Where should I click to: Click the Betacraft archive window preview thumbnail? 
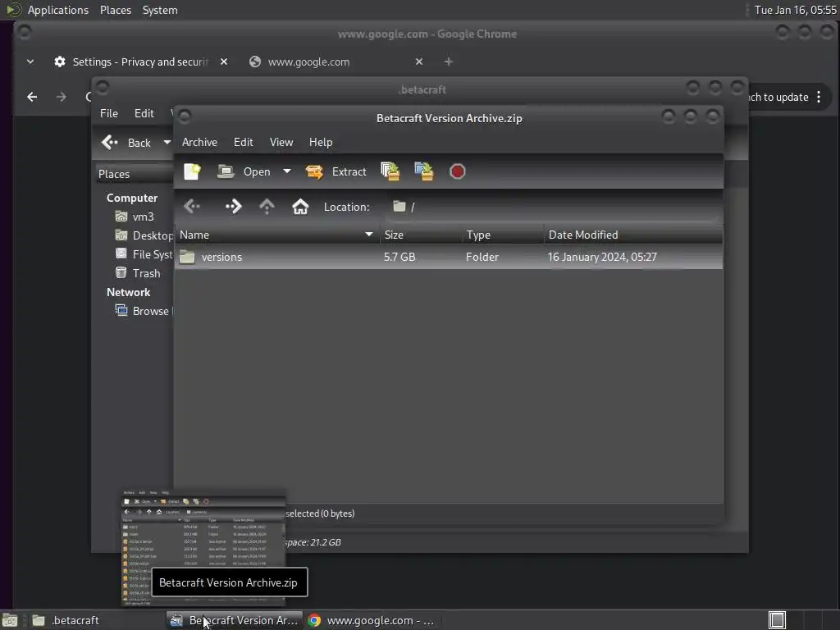point(203,546)
